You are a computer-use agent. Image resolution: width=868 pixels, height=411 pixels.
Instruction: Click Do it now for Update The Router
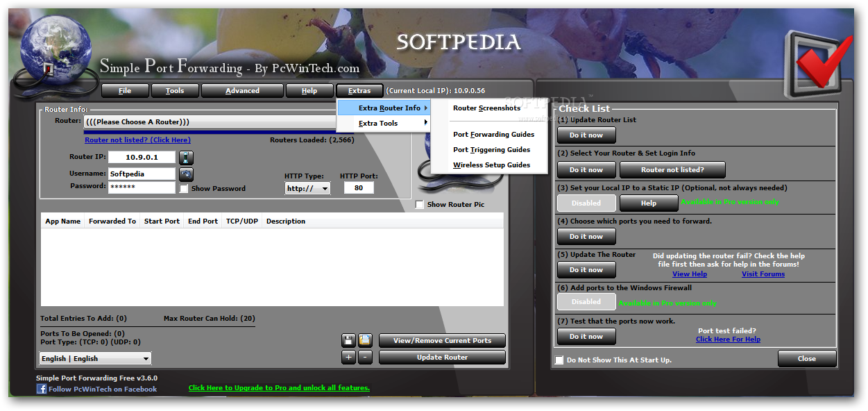(586, 270)
